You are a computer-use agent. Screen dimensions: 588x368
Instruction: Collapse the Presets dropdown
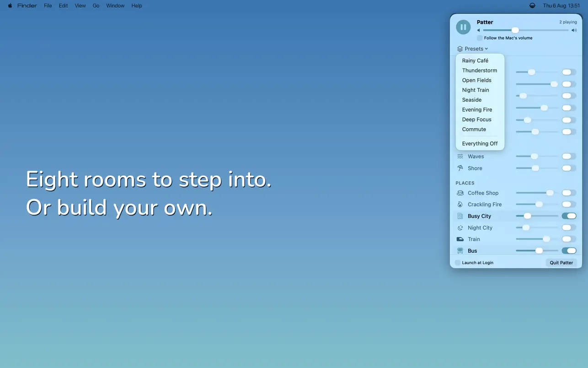coord(472,49)
